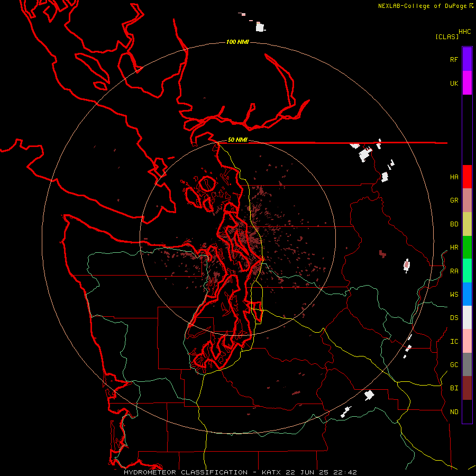Click the DS legend label

click(x=454, y=318)
